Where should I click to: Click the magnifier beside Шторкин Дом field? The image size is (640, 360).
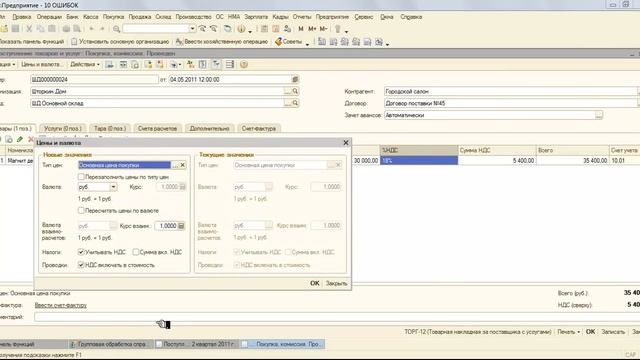(x=295, y=91)
